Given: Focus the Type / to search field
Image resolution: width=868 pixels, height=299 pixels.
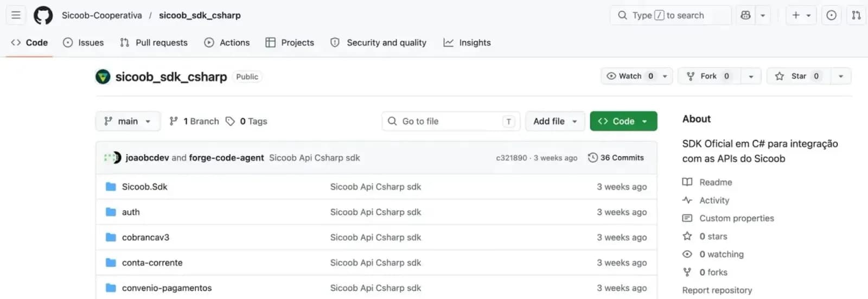Looking at the screenshot, I should pos(671,15).
